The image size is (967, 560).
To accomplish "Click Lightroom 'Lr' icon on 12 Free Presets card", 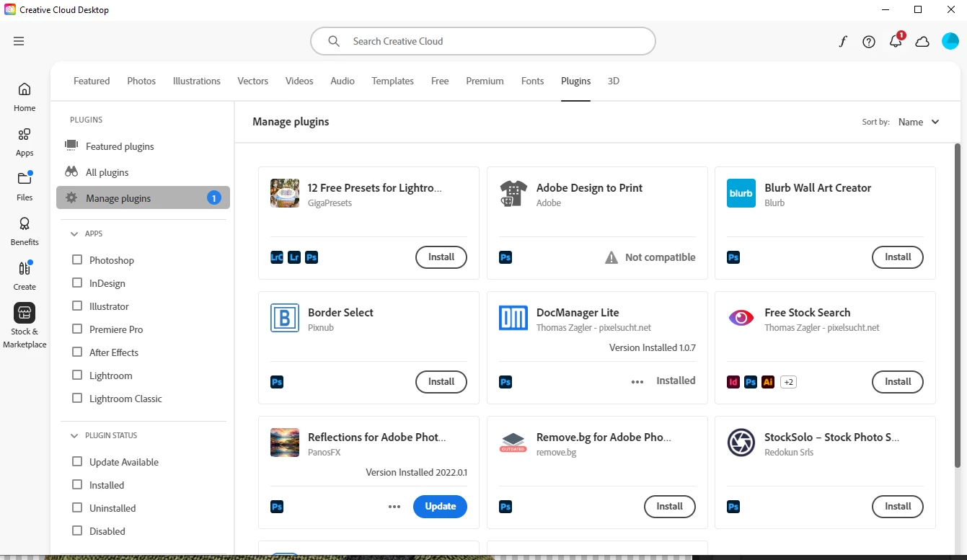I will (294, 257).
